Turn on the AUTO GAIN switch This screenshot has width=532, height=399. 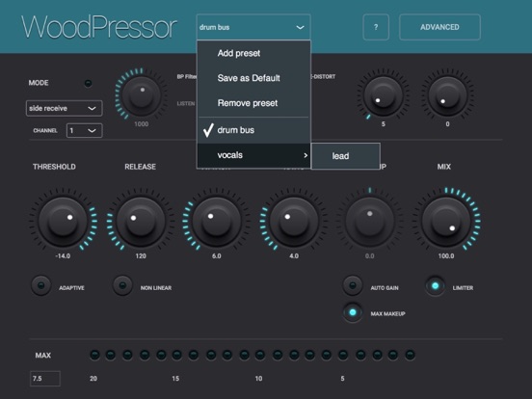click(353, 285)
